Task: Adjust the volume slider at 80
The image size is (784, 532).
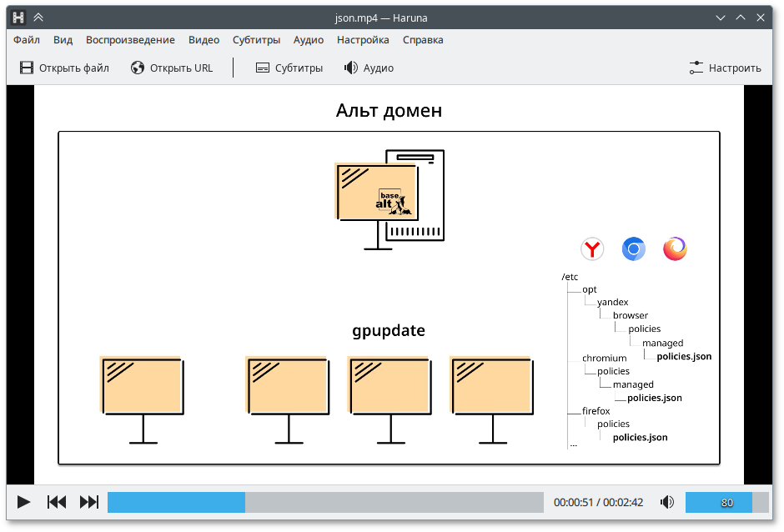Action: tap(726, 502)
